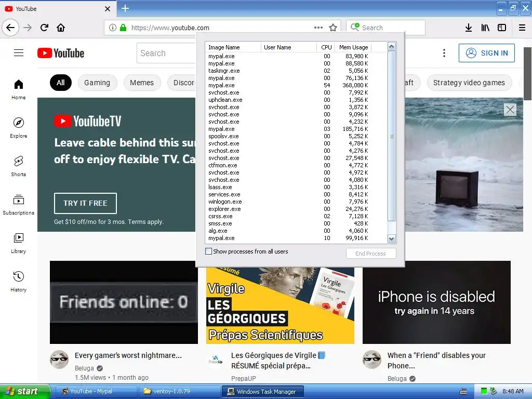532x399 pixels.
Task: Sort processes by Mem Usage column
Action: (x=353, y=47)
